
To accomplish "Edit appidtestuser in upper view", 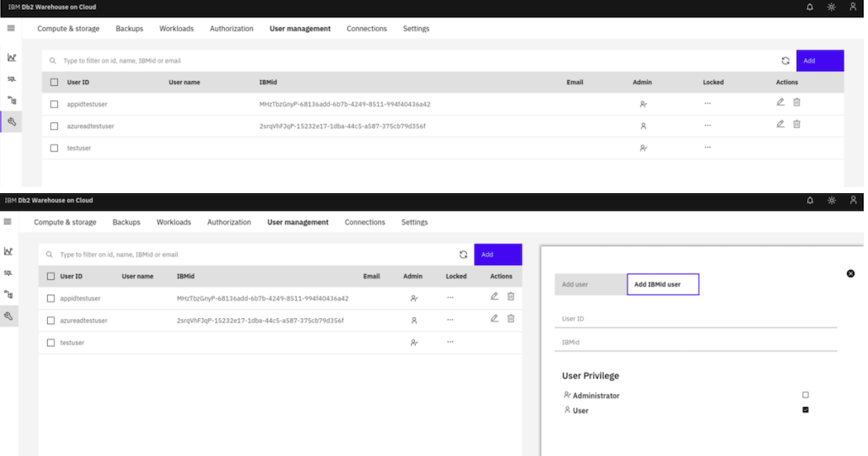I will click(780, 102).
